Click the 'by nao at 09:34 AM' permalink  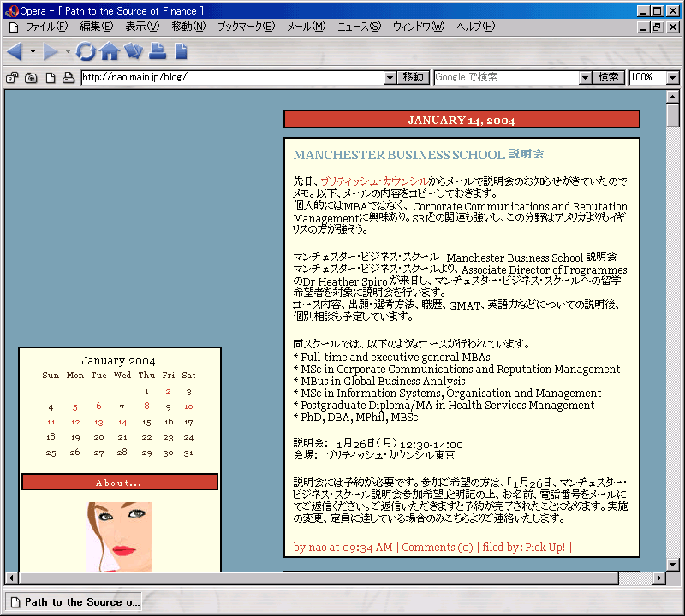coord(343,548)
